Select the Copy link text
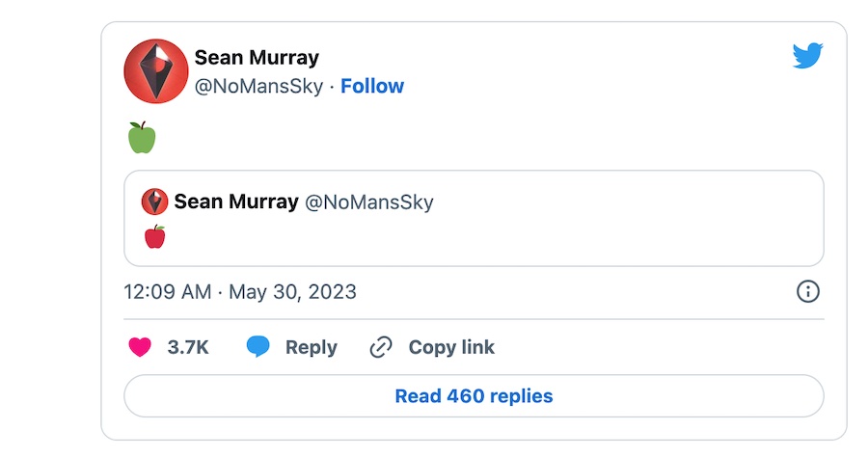This screenshot has width=868, height=457. 450,347
